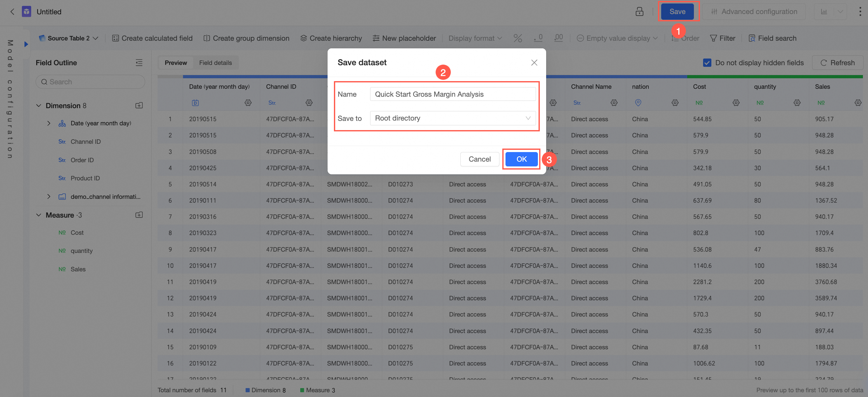
Task: Click the dataset Name input field
Action: pyautogui.click(x=452, y=94)
